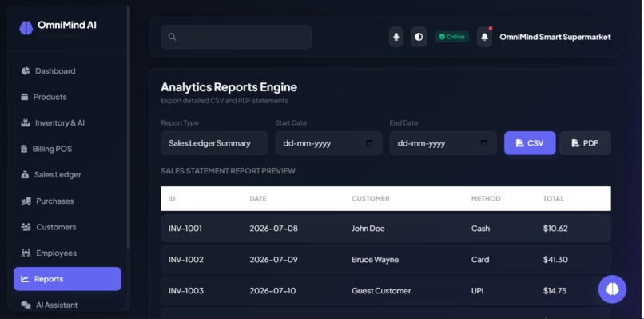Navigate to Billing POS
Image resolution: width=644 pixels, height=319 pixels.
tap(67, 149)
